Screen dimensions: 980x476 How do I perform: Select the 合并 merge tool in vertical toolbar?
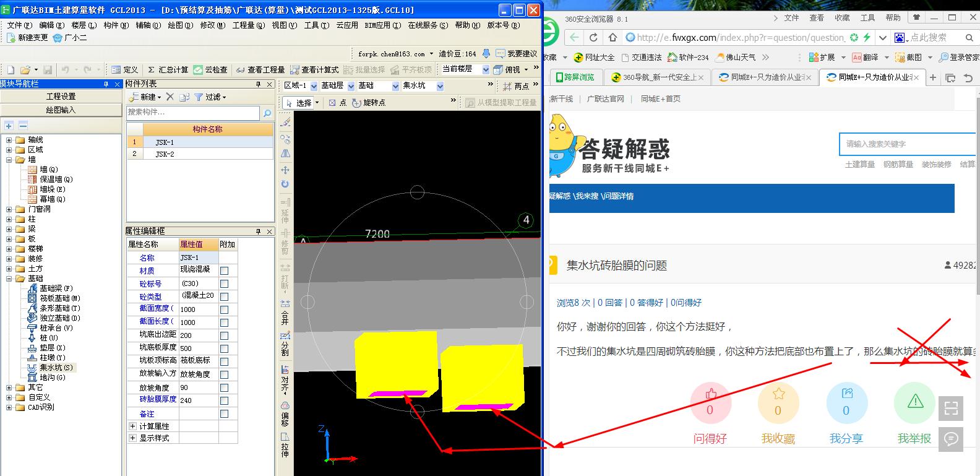pos(285,313)
